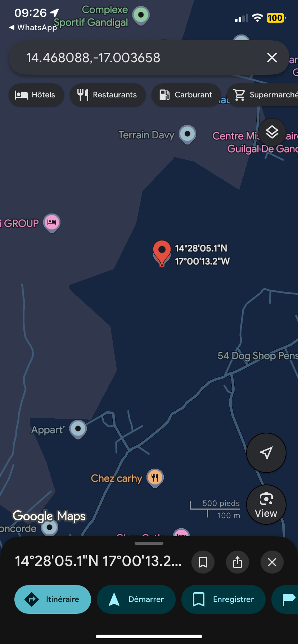Expand the bottom sheet drag handle
Image resolution: width=298 pixels, height=644 pixels.
pos(149,543)
